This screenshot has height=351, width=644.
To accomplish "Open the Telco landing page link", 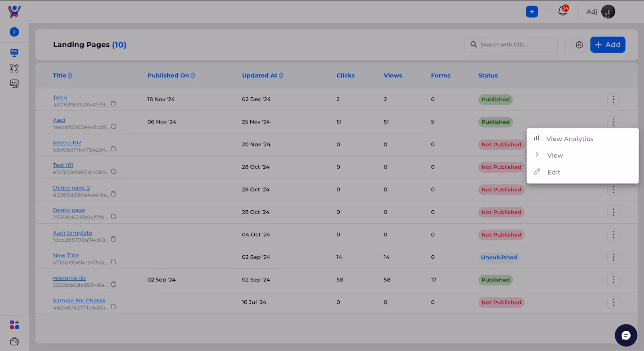I will pos(60,97).
